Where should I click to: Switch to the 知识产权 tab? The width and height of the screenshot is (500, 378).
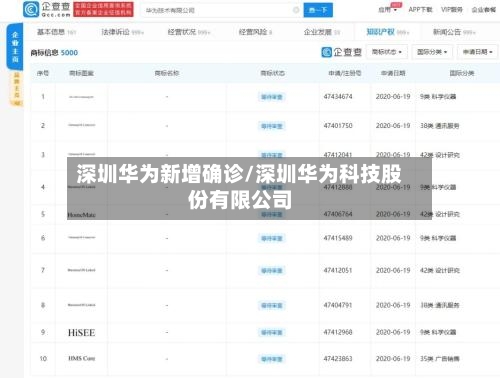coord(388,32)
